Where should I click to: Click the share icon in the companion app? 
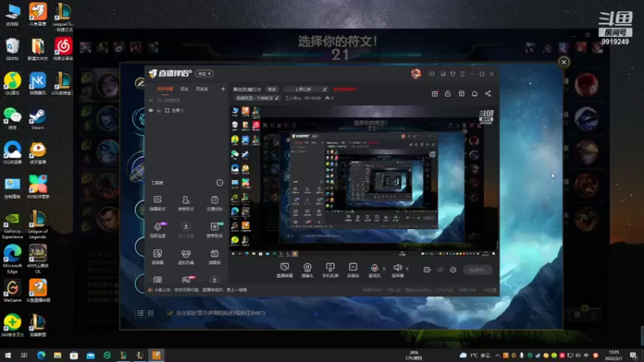click(x=488, y=93)
